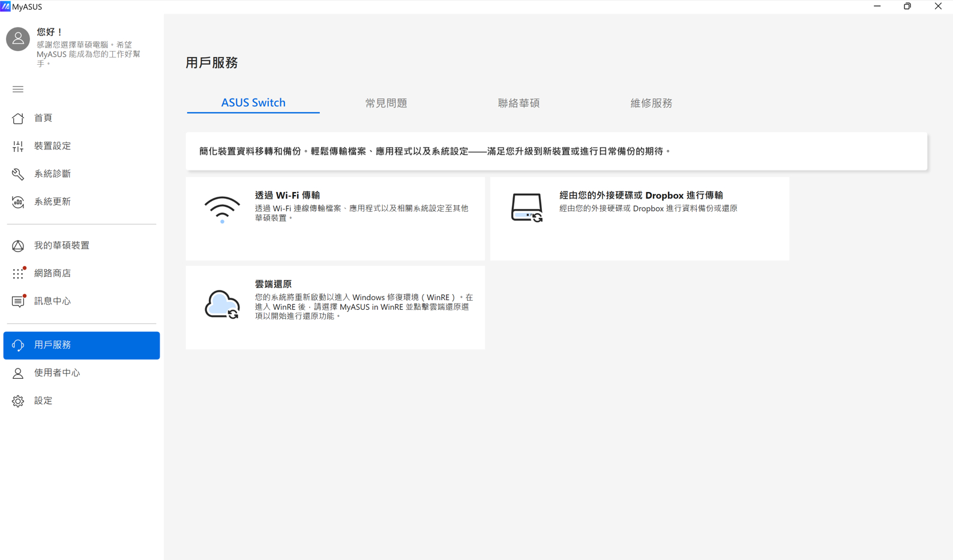This screenshot has width=953, height=560.
Task: Click the 用戶服務 page heading
Action: point(212,63)
